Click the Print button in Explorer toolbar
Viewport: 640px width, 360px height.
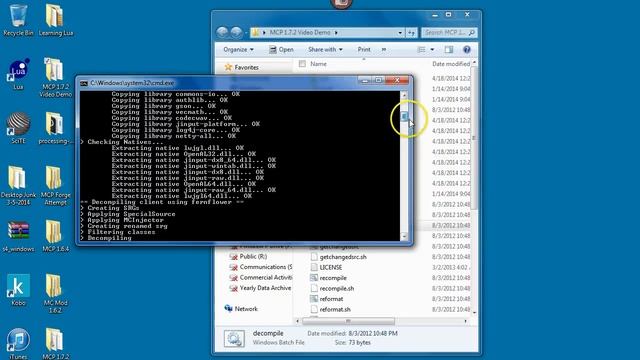pyautogui.click(x=364, y=49)
